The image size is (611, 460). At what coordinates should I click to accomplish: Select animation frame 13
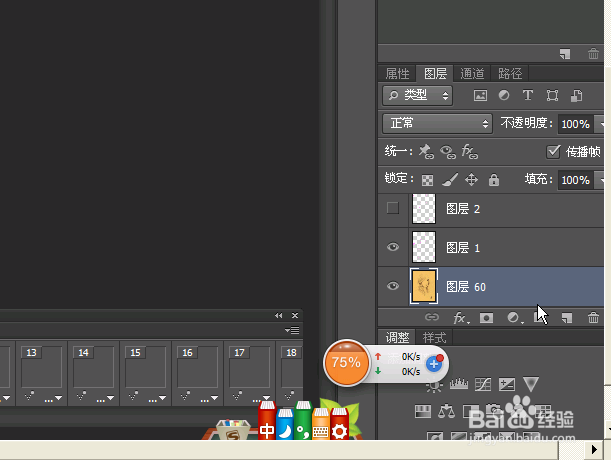41,367
